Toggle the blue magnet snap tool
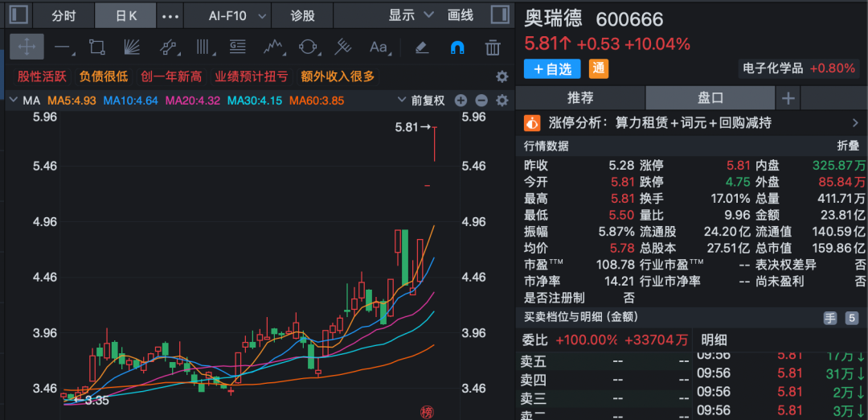This screenshot has height=420, width=868. click(x=457, y=47)
